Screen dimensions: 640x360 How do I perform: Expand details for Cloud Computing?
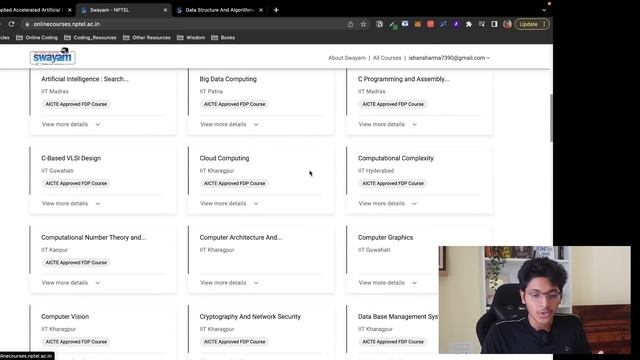(229, 203)
